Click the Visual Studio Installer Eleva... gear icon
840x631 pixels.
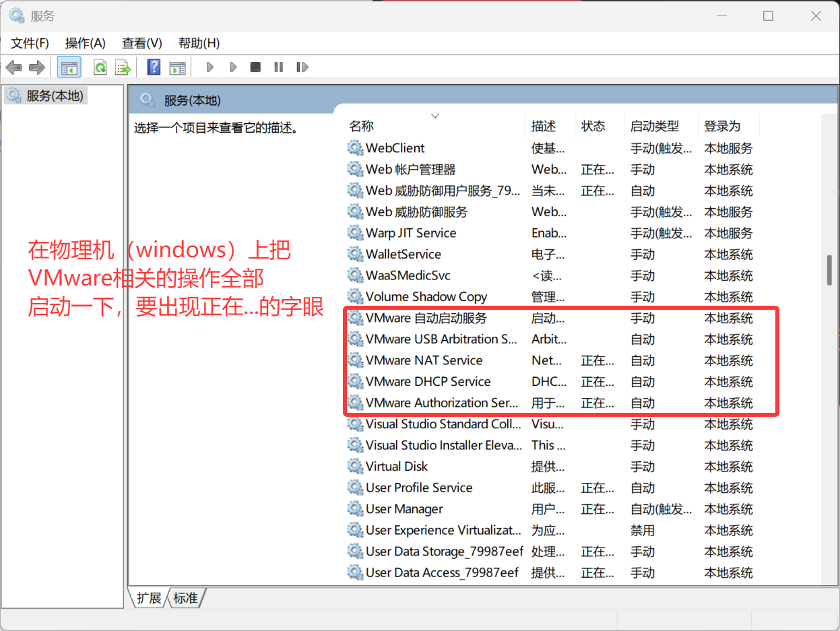click(355, 445)
